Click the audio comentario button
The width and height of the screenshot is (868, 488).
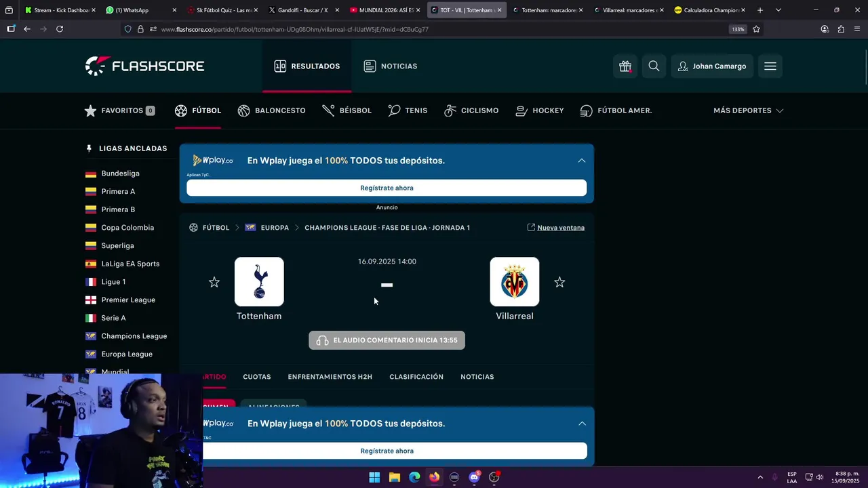pyautogui.click(x=387, y=340)
